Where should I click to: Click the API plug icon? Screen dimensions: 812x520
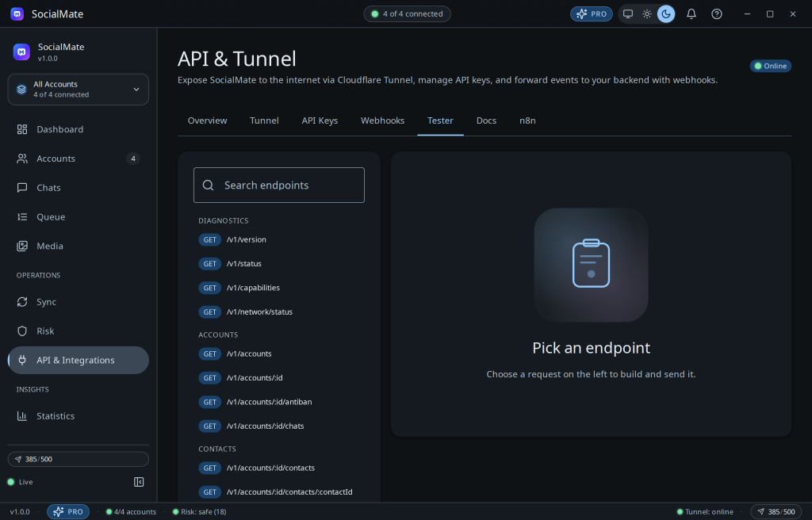point(22,360)
